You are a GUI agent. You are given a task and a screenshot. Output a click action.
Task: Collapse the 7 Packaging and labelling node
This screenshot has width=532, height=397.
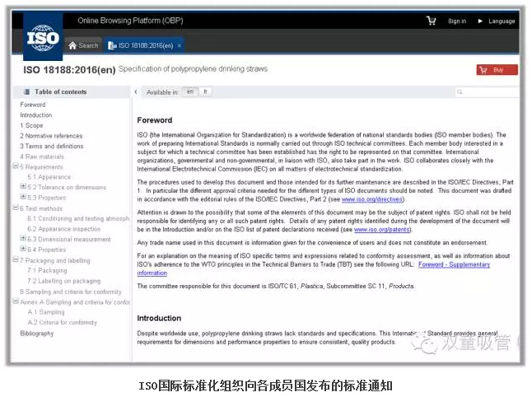pyautogui.click(x=16, y=260)
